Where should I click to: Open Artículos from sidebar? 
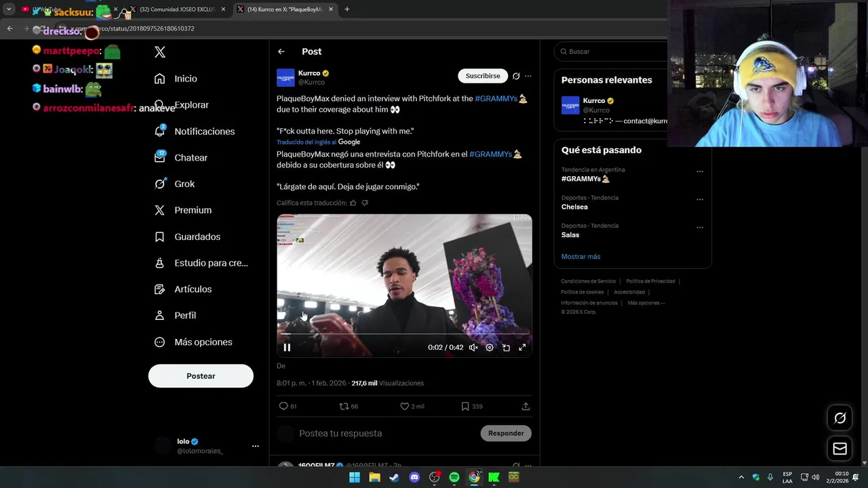pyautogui.click(x=182, y=289)
